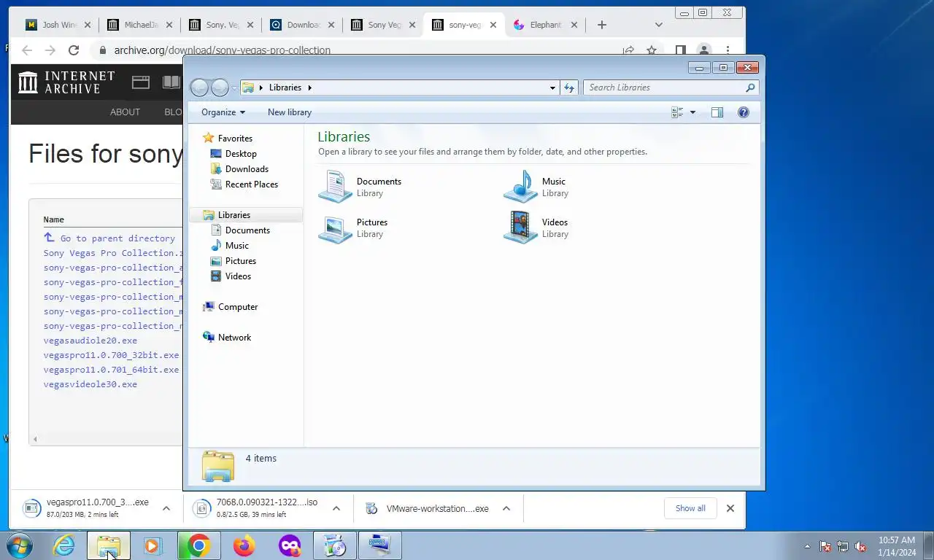The height and width of the screenshot is (560, 934).
Task: Open the Chrome three-dot menu
Action: 727,50
